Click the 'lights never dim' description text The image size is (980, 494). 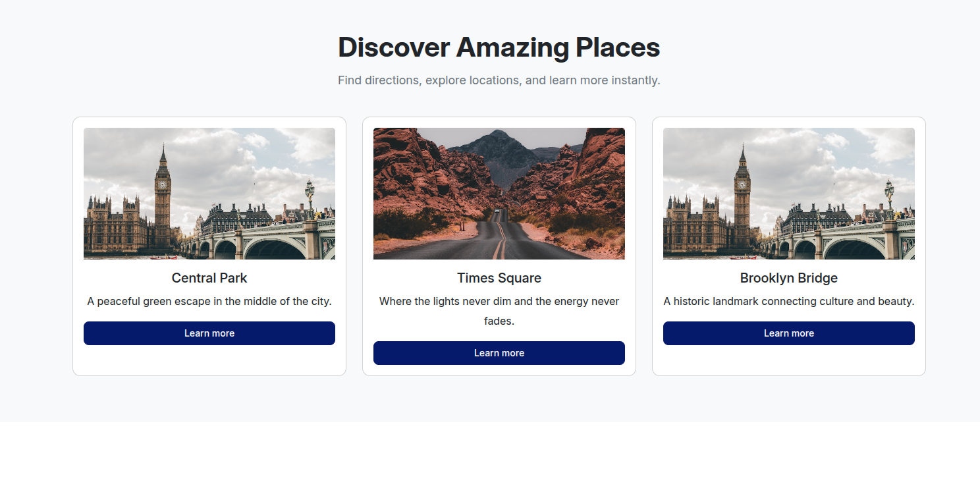(x=499, y=302)
